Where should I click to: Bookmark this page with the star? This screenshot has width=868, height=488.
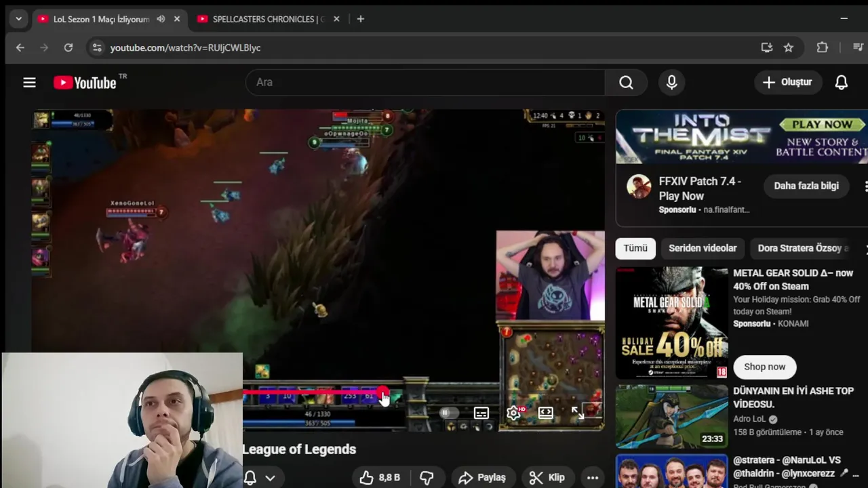pyautogui.click(x=789, y=47)
